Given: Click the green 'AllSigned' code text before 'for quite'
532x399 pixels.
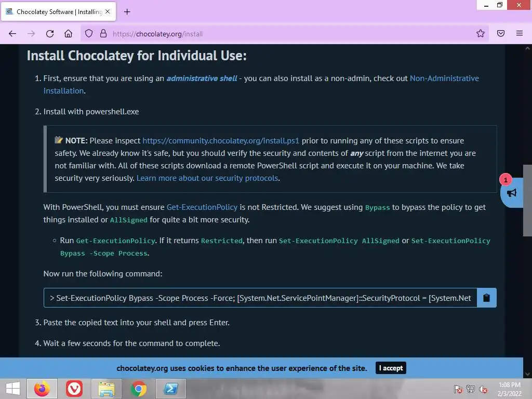Looking at the screenshot, I should pos(129,220).
